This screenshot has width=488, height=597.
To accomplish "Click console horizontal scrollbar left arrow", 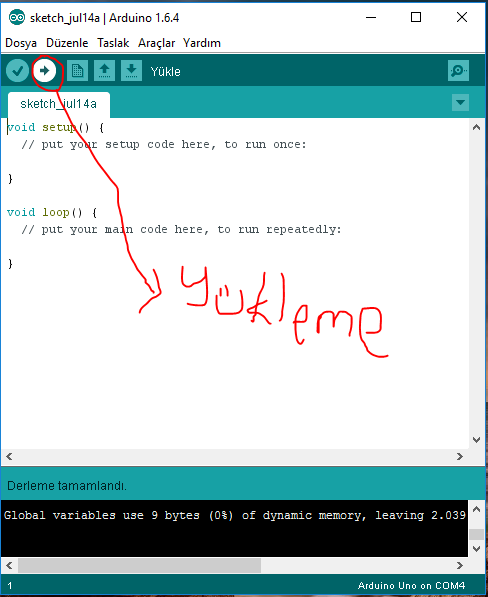I will [9, 565].
